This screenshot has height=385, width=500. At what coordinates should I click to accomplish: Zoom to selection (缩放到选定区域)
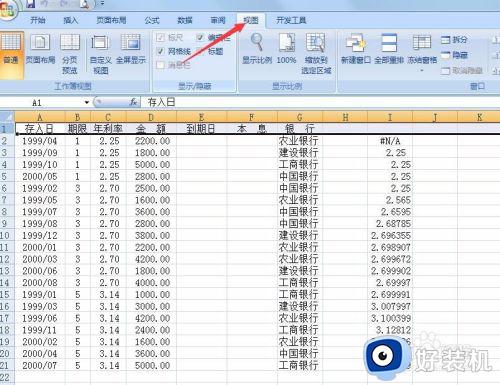click(x=316, y=54)
